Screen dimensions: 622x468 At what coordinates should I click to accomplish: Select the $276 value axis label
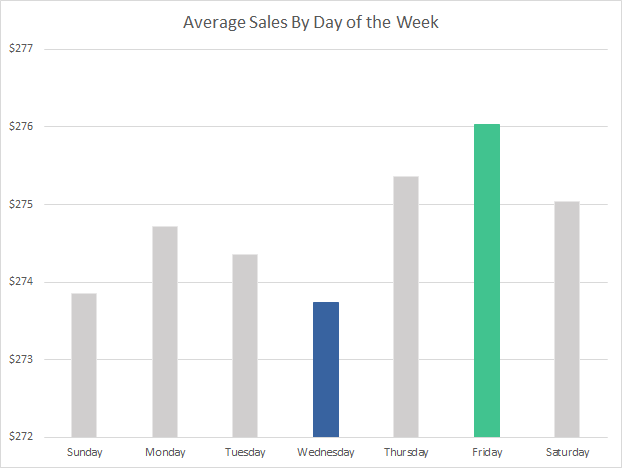pos(21,127)
